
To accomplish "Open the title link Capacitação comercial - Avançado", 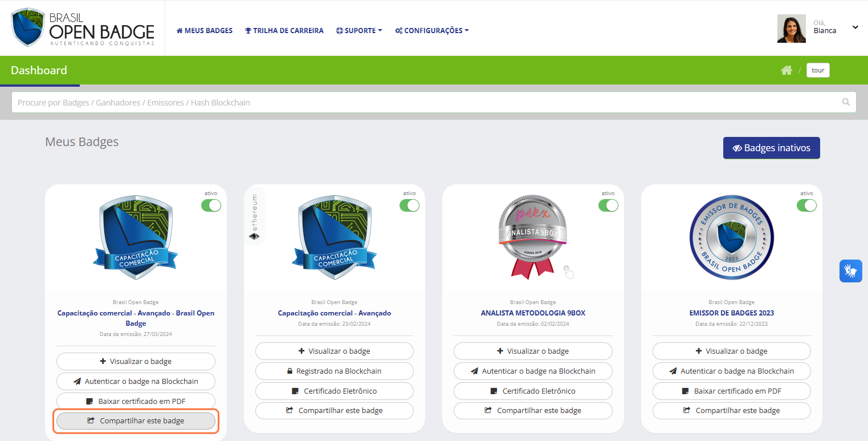I will click(x=335, y=313).
